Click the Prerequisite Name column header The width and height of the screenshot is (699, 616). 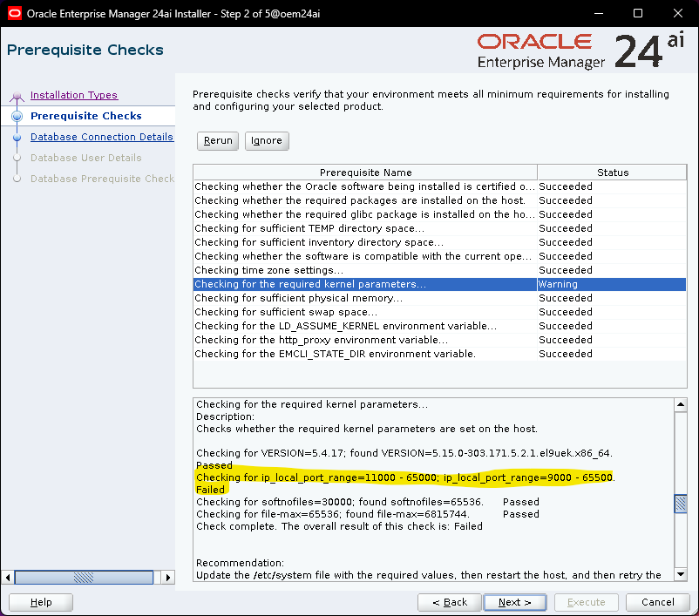click(x=365, y=173)
